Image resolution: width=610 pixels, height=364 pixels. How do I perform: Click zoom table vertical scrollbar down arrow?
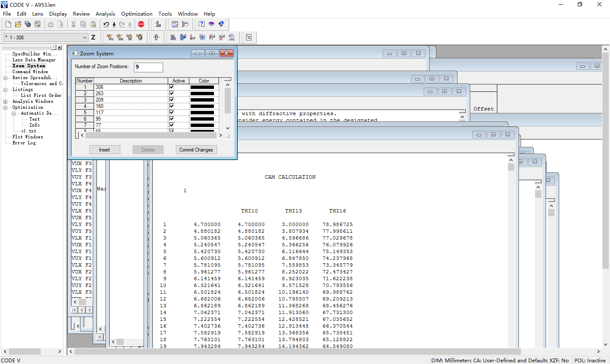point(227,128)
